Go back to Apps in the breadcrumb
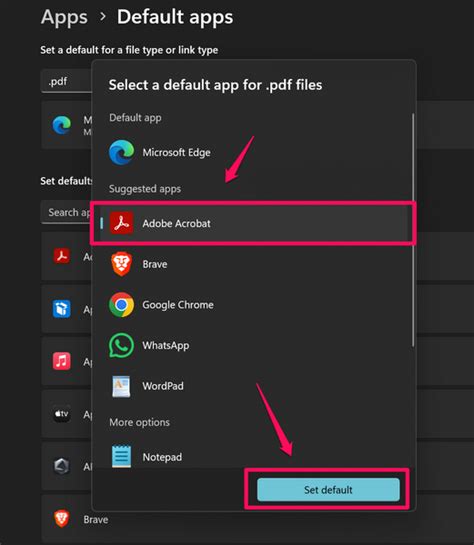This screenshot has width=474, height=545. [x=64, y=17]
